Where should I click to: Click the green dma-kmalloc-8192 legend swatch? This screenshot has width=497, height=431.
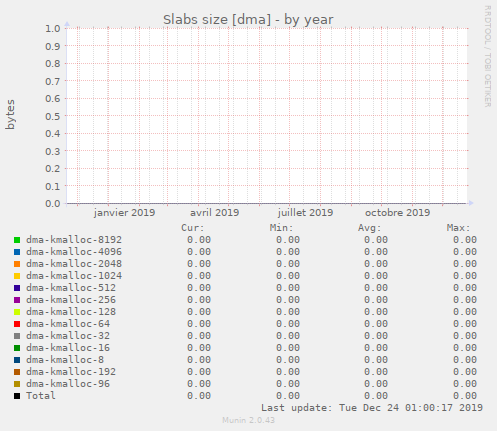point(17,240)
